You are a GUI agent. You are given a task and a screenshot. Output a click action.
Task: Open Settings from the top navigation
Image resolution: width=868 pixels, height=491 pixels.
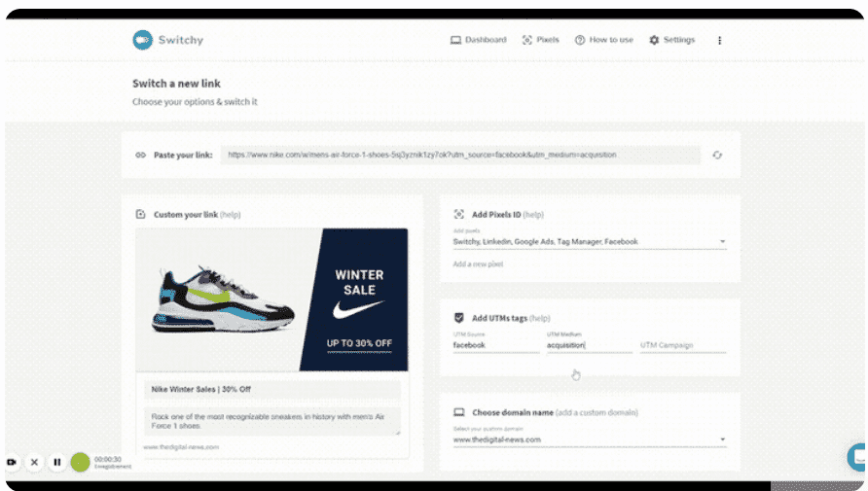tap(671, 40)
